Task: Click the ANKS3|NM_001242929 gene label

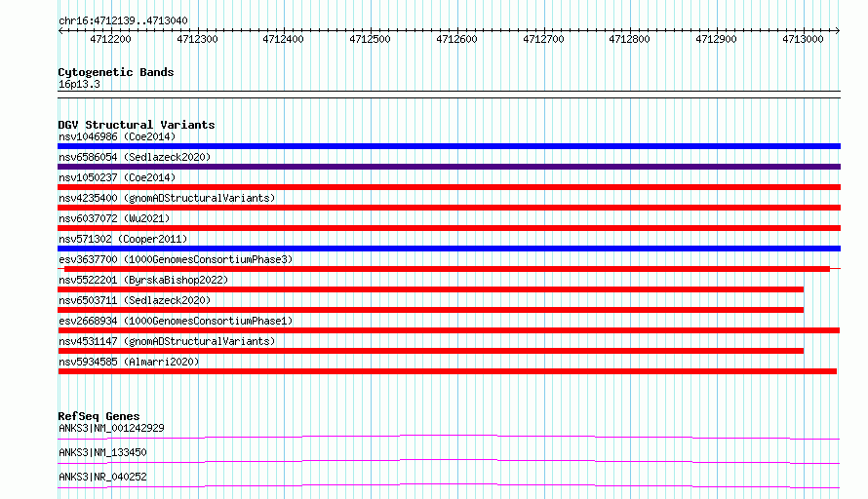Action: pos(111,428)
